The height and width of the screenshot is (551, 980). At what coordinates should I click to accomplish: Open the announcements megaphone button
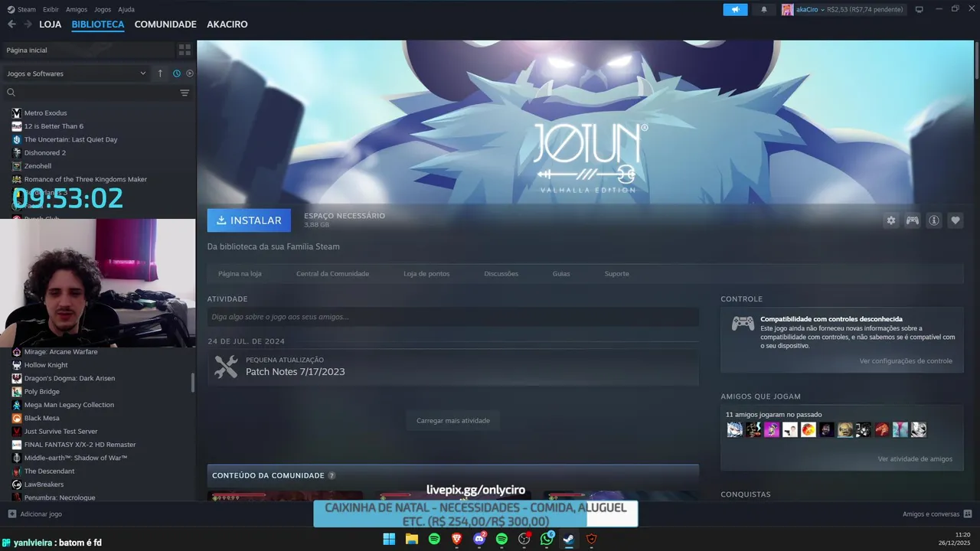click(x=735, y=9)
